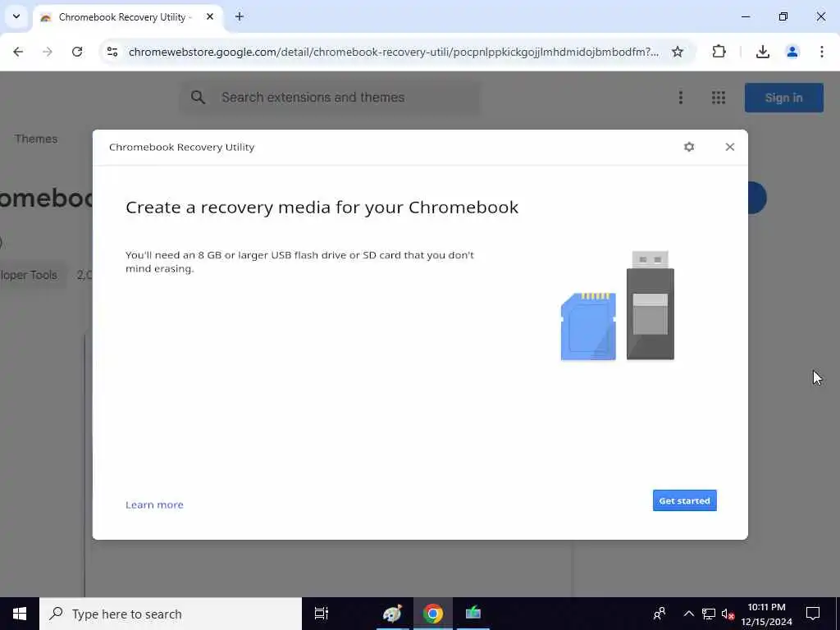Switch to Chrome in the taskbar
Screen dimensions: 840x630
click(432, 614)
